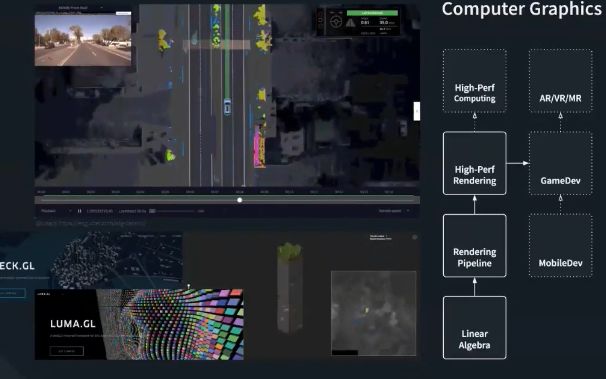Click the LUMA.GL get started button

66,351
